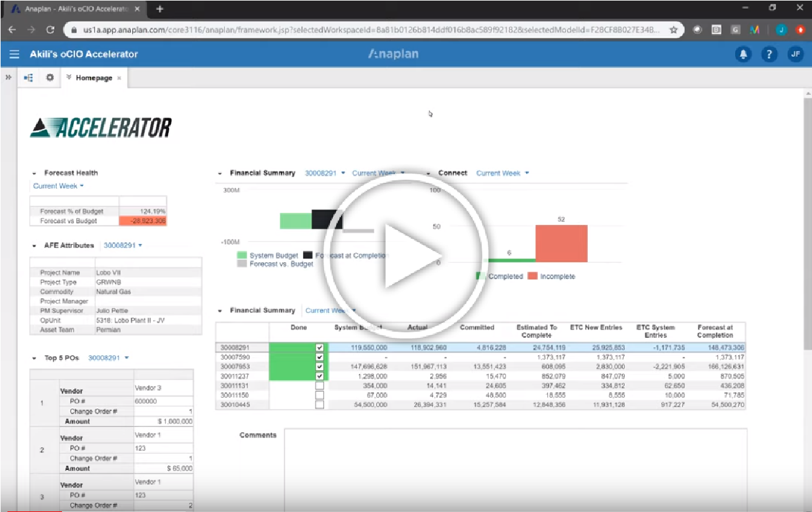Expand the sidebar double-chevron

coord(9,78)
